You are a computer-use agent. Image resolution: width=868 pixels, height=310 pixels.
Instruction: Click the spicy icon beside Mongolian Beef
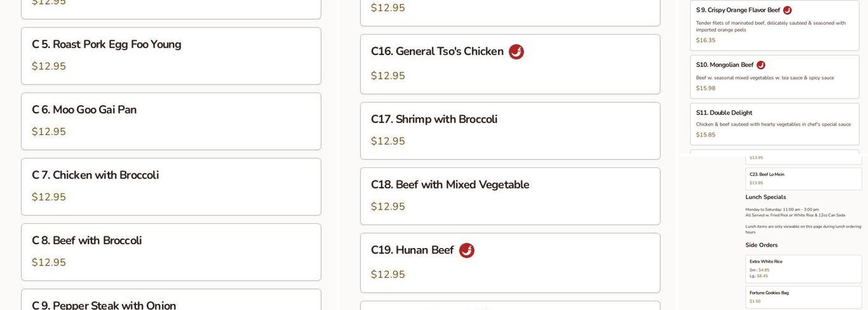761,65
